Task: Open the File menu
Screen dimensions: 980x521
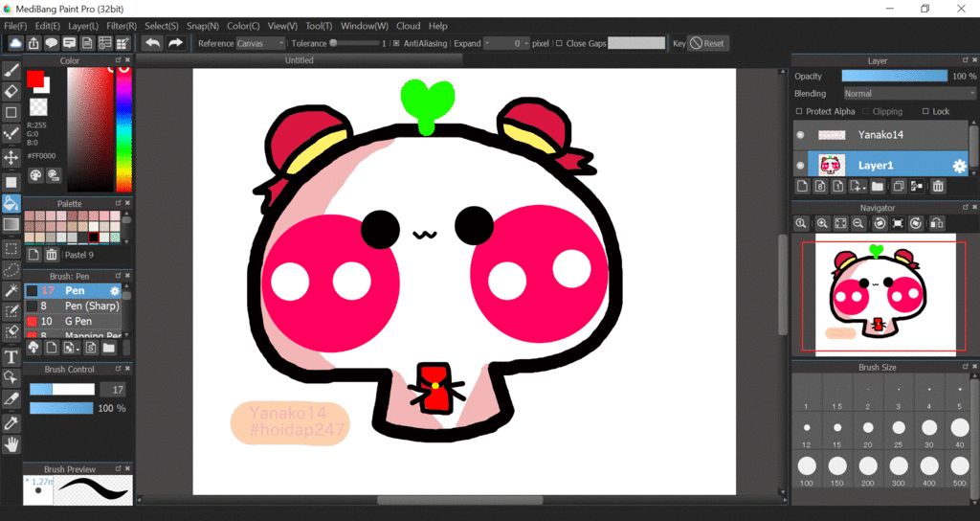Action: click(x=15, y=26)
